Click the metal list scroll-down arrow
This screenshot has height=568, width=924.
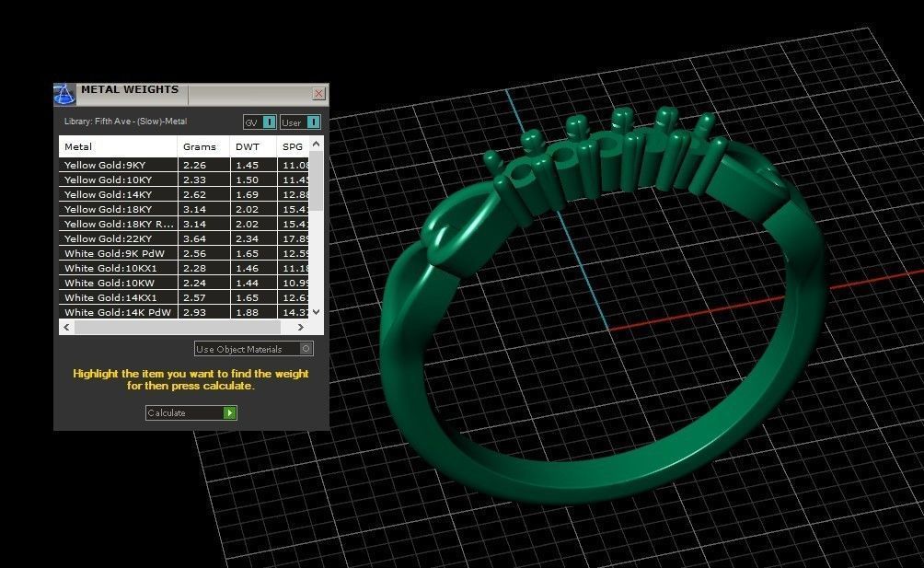317,312
